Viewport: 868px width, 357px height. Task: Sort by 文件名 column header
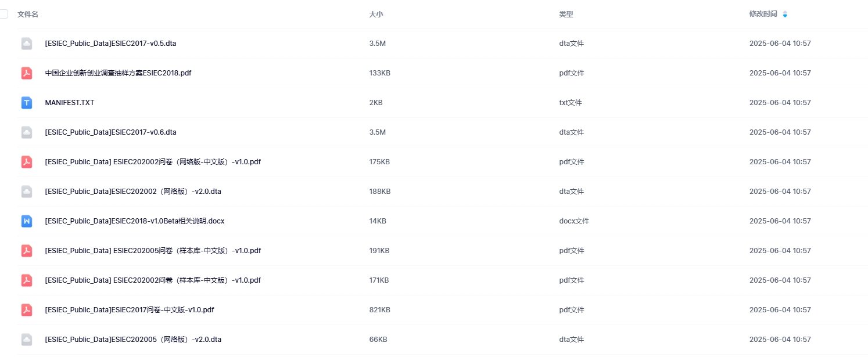(28, 14)
